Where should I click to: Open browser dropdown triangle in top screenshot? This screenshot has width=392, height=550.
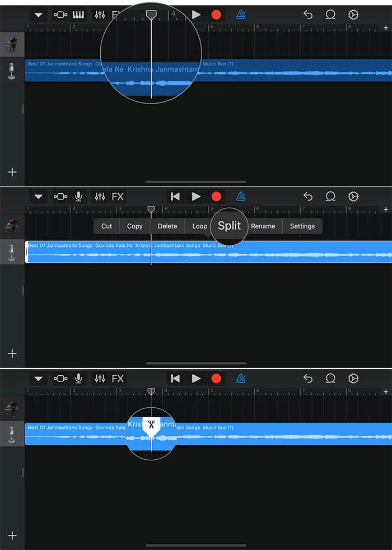[39, 15]
